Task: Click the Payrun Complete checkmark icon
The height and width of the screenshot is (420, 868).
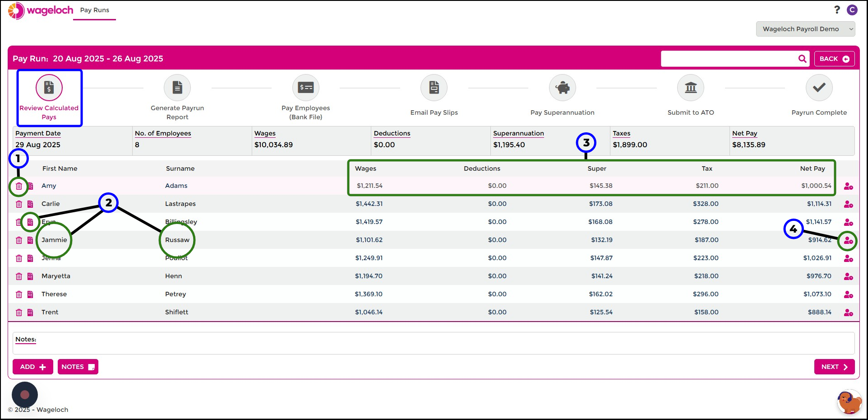Action: pyautogui.click(x=819, y=88)
